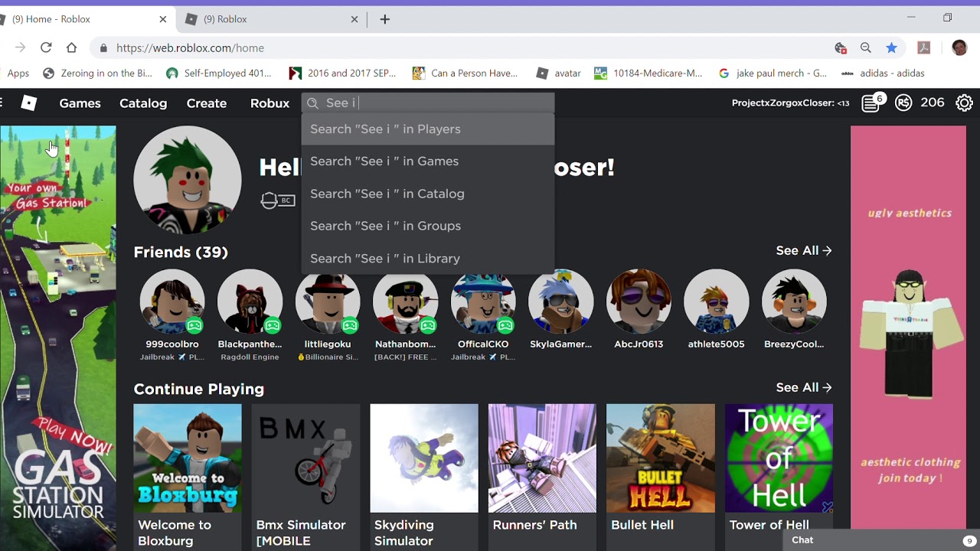Reload the page in Chrome
The image size is (980, 551).
[x=46, y=47]
